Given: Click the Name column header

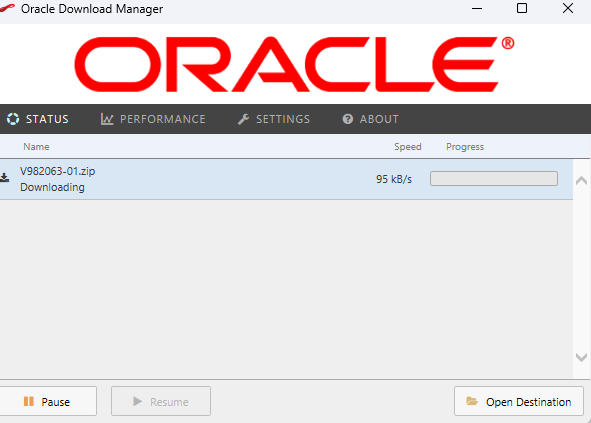Looking at the screenshot, I should pos(36,147).
